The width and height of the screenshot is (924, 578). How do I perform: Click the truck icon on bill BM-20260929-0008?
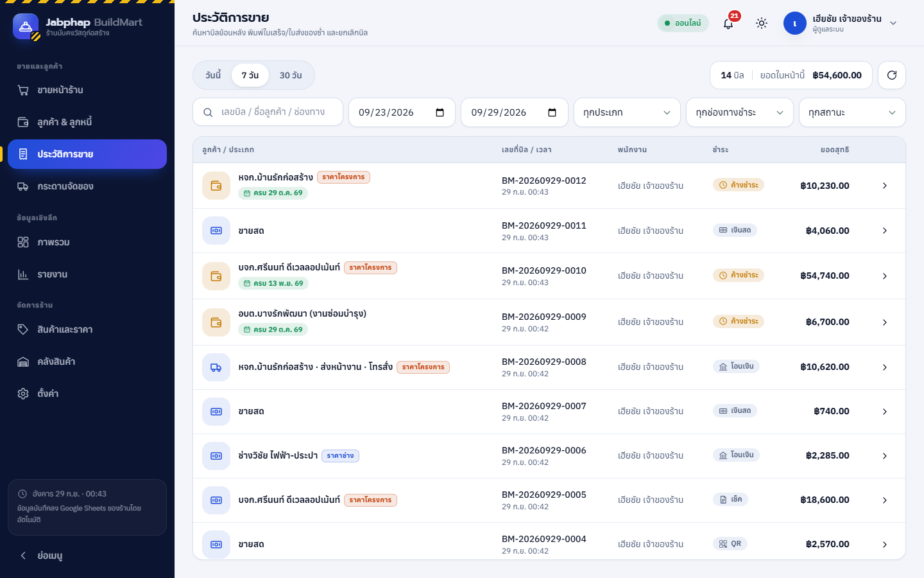pos(216,367)
